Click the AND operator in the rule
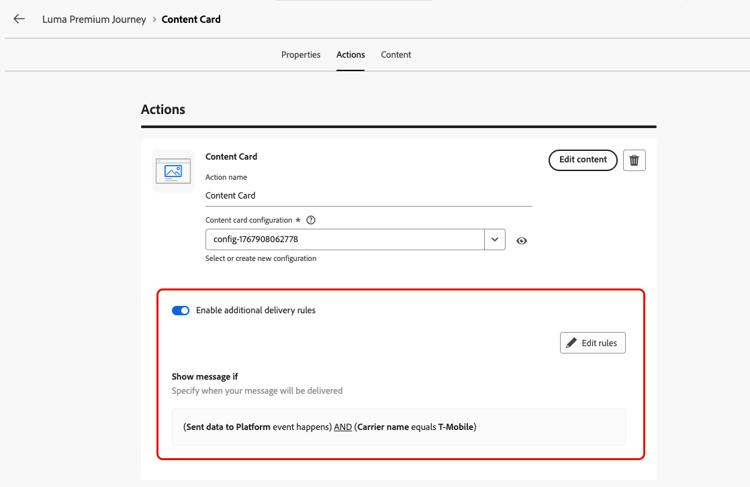This screenshot has width=750, height=487. 343,427
